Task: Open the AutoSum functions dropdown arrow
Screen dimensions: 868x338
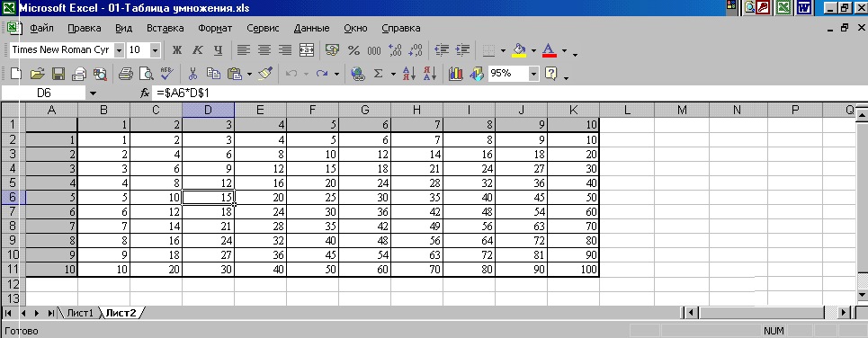Action: (393, 74)
